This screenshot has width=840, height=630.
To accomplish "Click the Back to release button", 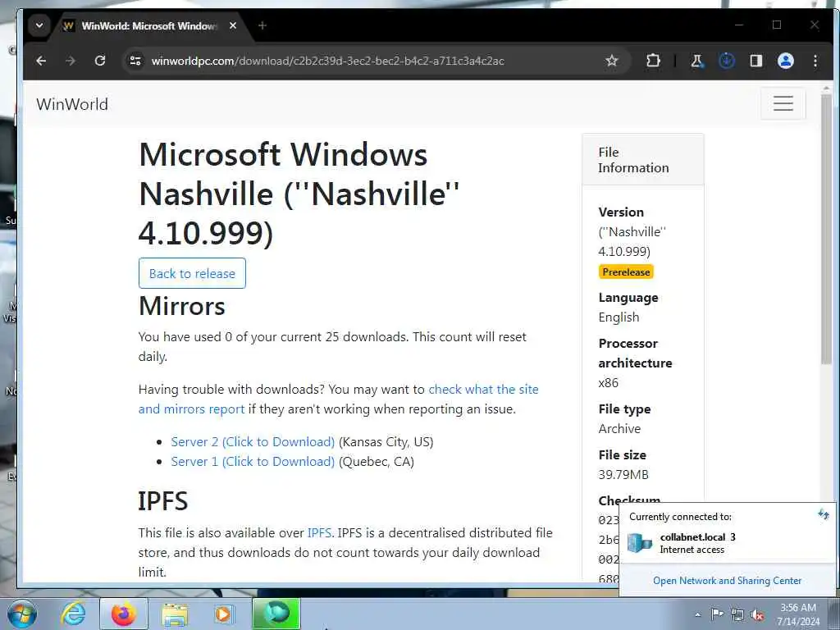I will coord(192,273).
